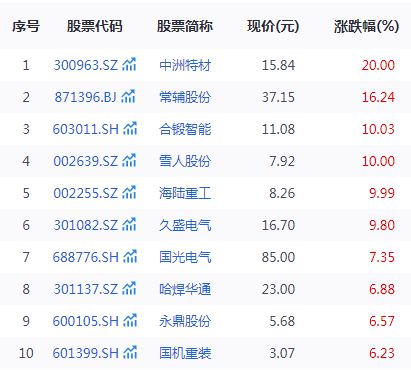Open stock code link 600105.SH
The image size is (411, 370).
point(86,321)
